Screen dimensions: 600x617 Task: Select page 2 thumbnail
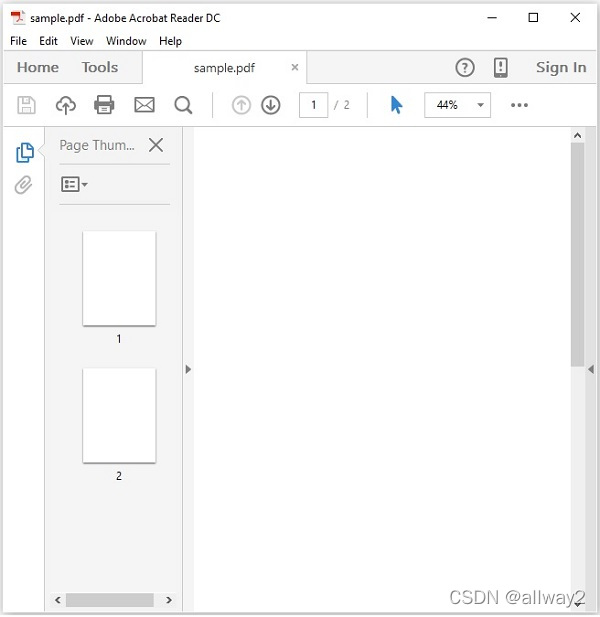tap(119, 415)
